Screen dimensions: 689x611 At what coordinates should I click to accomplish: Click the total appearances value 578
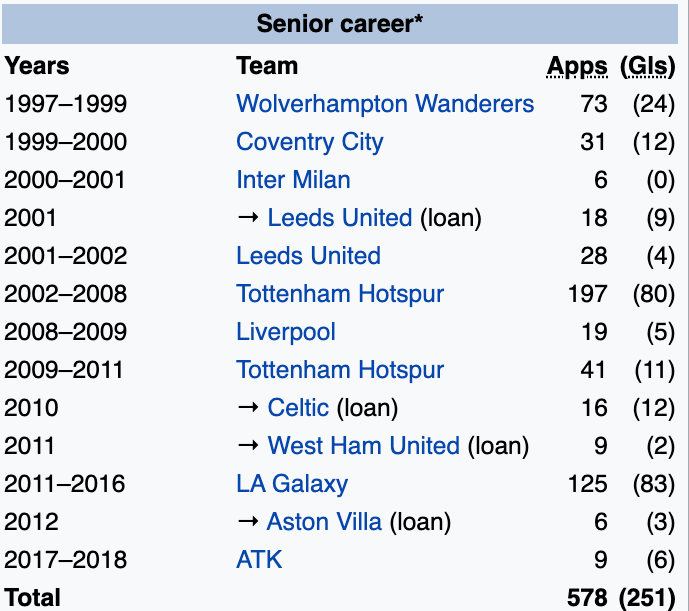(586, 598)
